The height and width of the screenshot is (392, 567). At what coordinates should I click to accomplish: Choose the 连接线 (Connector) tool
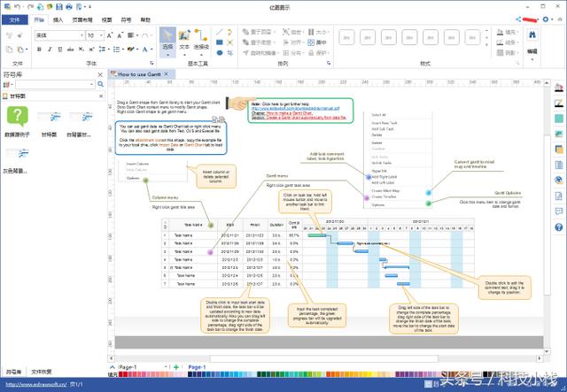(x=201, y=40)
